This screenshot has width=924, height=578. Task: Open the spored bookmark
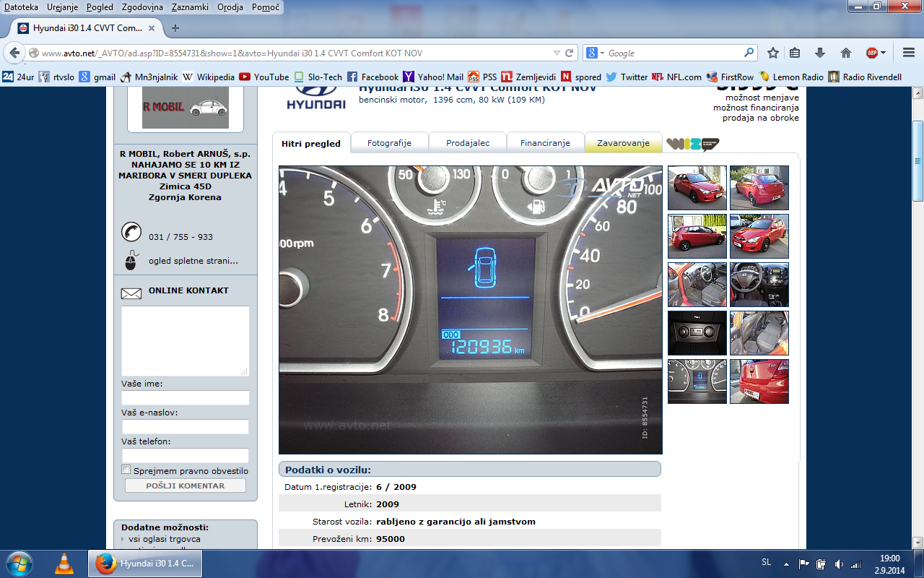[x=581, y=77]
